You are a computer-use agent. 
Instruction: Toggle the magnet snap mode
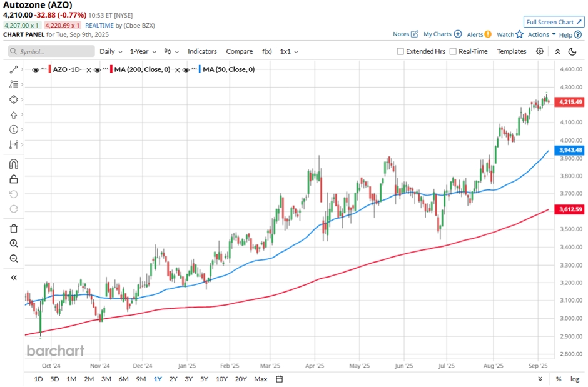click(x=14, y=164)
